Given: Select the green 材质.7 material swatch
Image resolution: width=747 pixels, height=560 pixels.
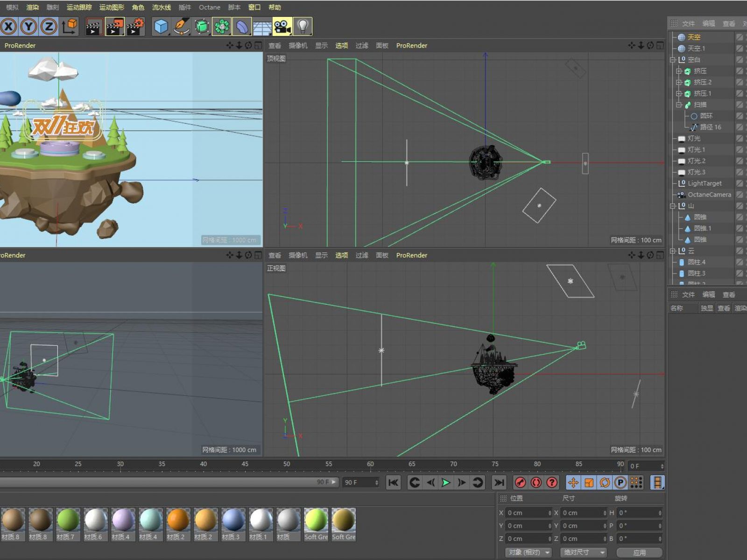Looking at the screenshot, I should (x=68, y=525).
